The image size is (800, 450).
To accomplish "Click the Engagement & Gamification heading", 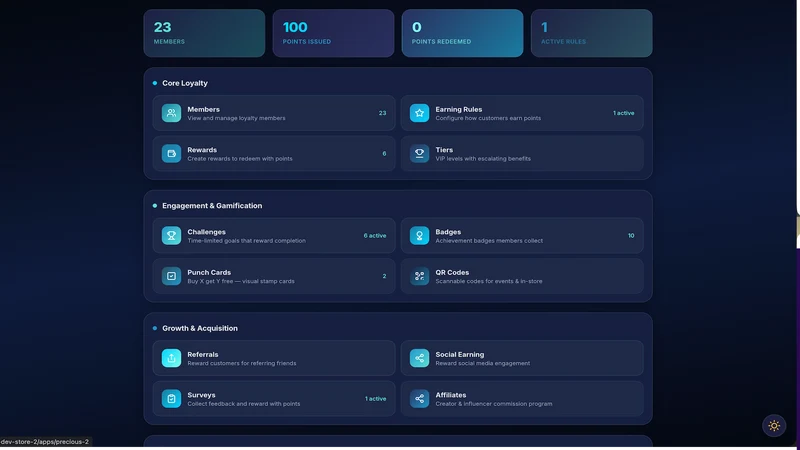I will coord(212,206).
